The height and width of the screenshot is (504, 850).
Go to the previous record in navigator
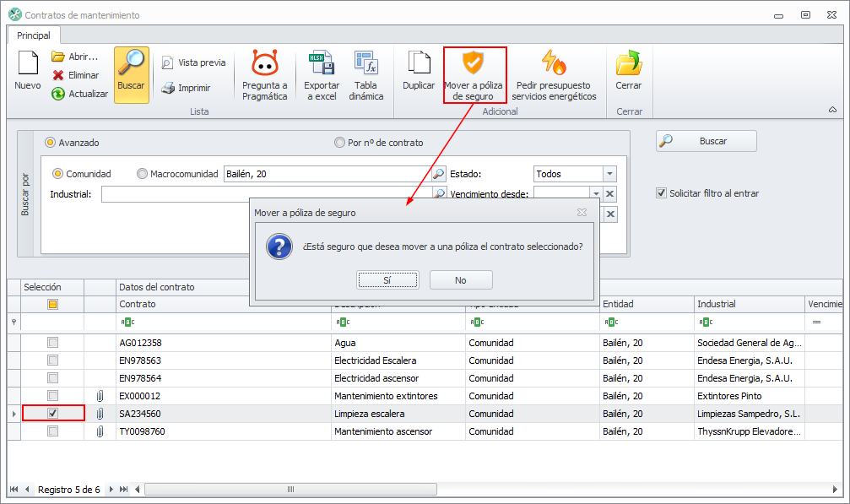click(26, 490)
